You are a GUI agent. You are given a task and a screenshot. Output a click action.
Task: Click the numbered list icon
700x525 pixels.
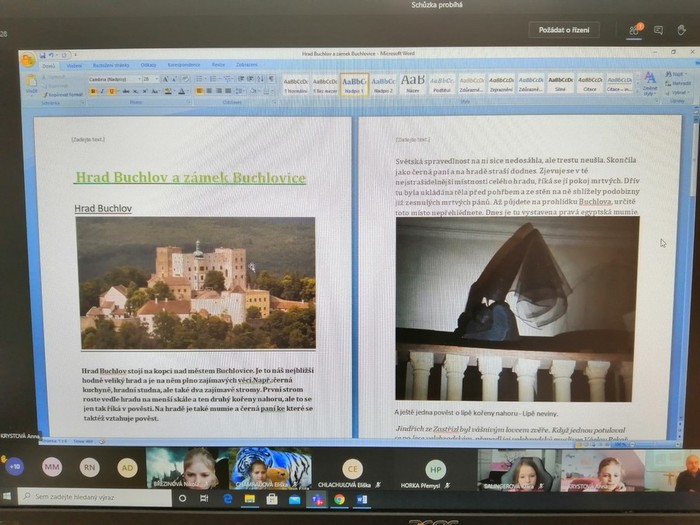(214, 79)
